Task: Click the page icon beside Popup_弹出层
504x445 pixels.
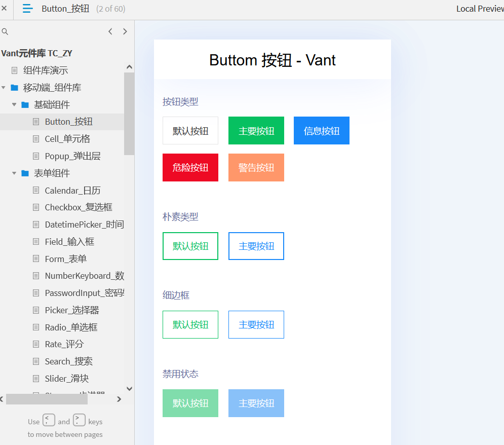Action: tap(36, 156)
